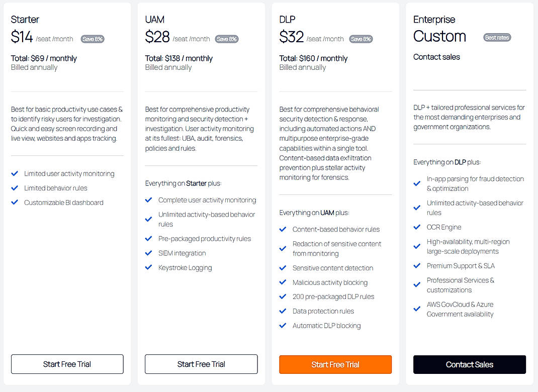Image resolution: width=538 pixels, height=392 pixels.
Task: Select the Best rates badge on Enterprise
Action: click(x=497, y=37)
